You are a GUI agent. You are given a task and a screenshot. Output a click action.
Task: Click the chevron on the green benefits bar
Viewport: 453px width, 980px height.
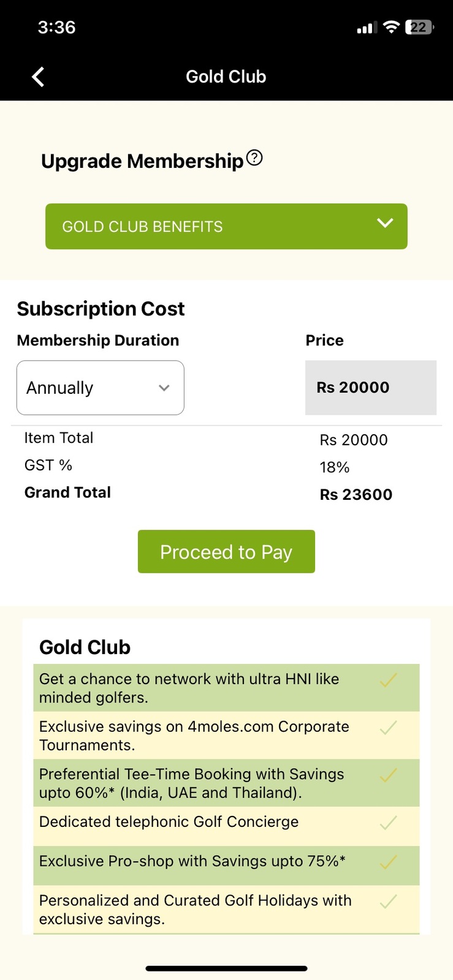[x=385, y=223]
